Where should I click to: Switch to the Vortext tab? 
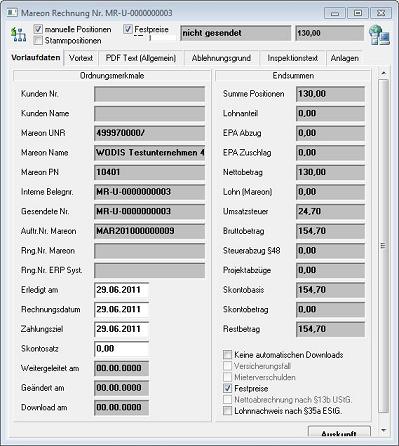[x=81, y=58]
